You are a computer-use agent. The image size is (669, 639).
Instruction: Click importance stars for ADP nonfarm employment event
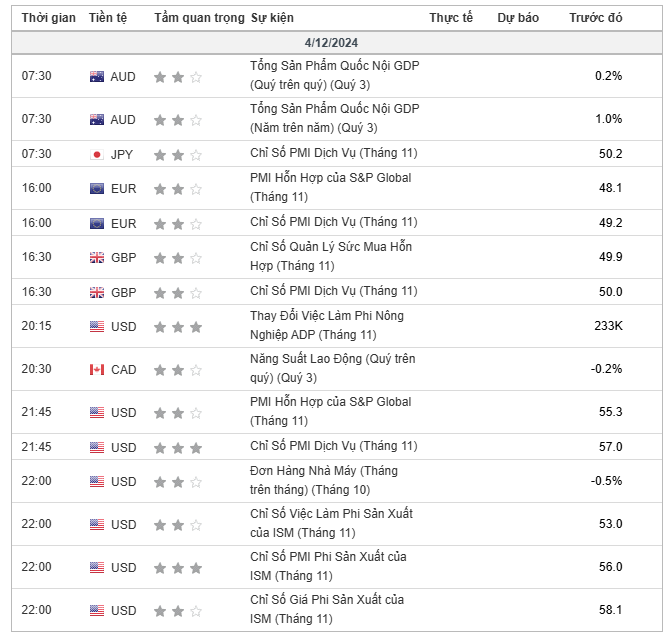click(177, 326)
